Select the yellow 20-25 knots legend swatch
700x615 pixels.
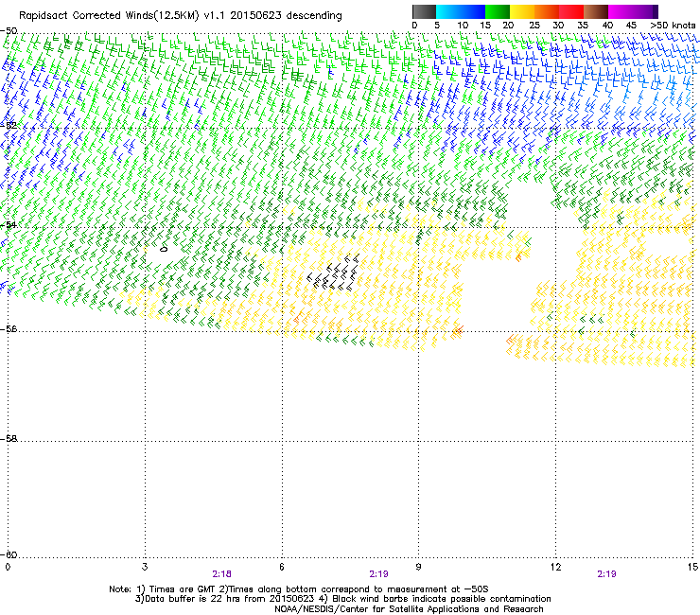pyautogui.click(x=522, y=11)
